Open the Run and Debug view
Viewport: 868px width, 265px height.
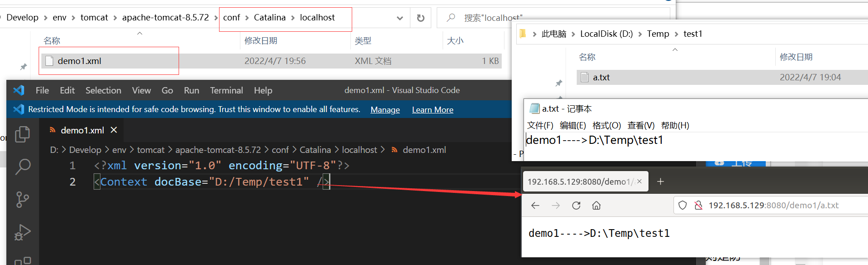coord(22,232)
